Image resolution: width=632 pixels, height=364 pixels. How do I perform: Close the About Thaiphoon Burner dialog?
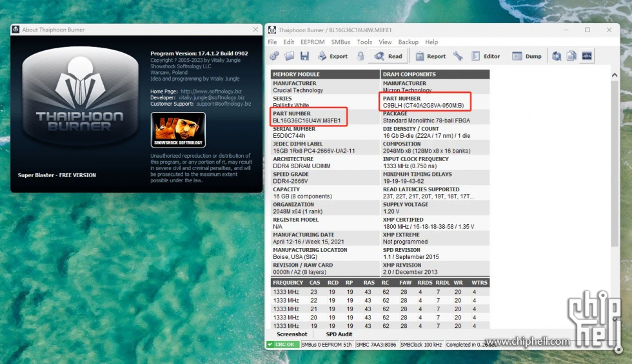[255, 30]
